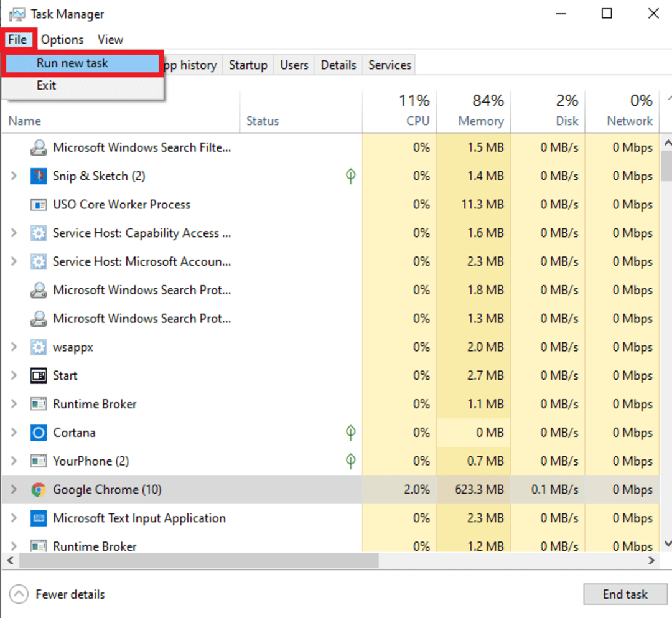Select the Microsoft Windows Search Filte... row
This screenshot has height=618, width=672.
pyautogui.click(x=331, y=147)
